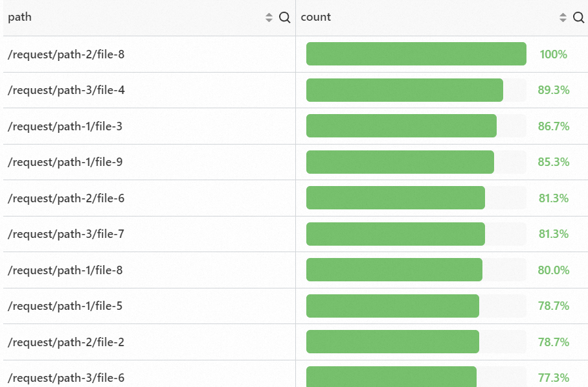Click the 86.7% percentage label
The height and width of the screenshot is (387, 588).
coord(553,126)
